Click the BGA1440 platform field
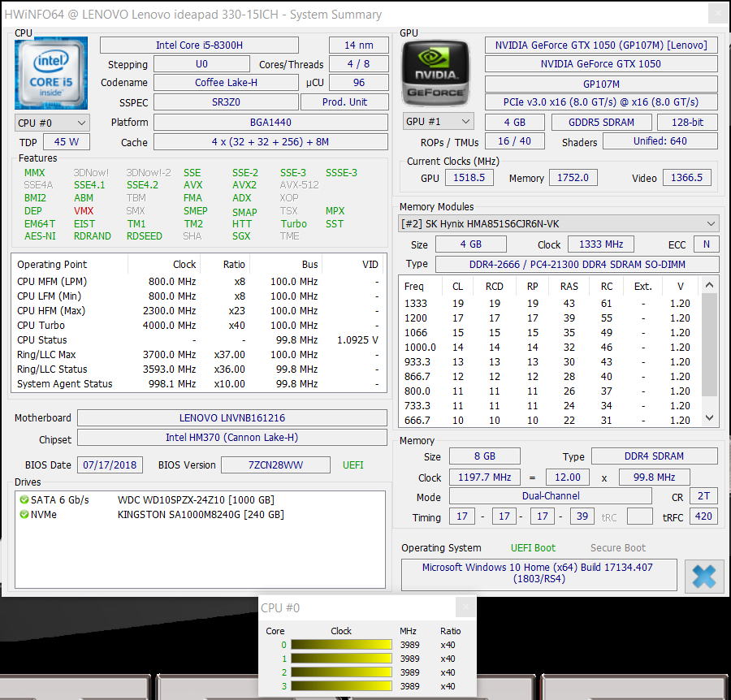 270,123
